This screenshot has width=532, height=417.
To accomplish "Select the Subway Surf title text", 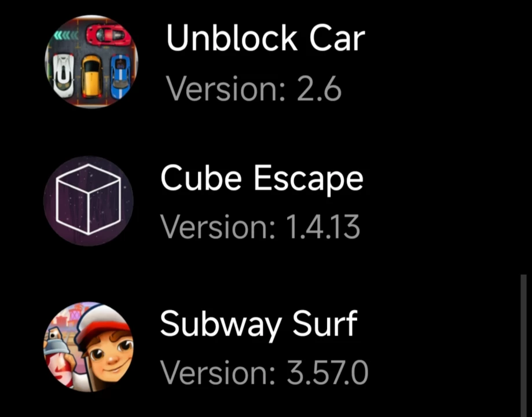I will coord(259,325).
